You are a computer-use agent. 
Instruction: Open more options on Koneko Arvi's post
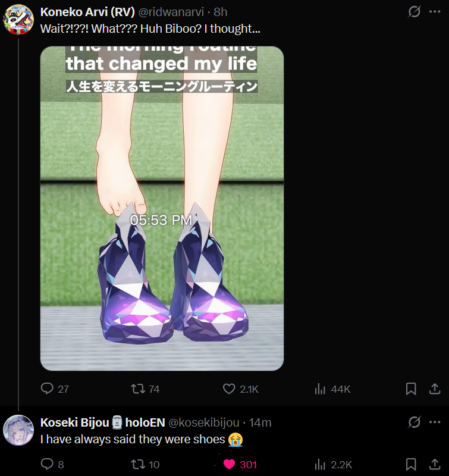pyautogui.click(x=435, y=12)
